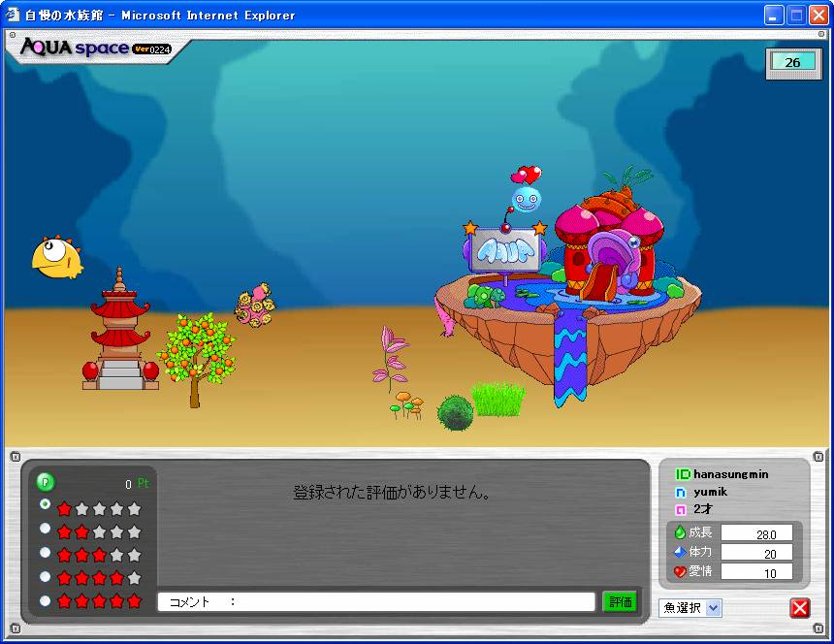Screen dimensions: 834x644
Task: Click the Internet Explorer title bar icon
Action: click(x=14, y=15)
